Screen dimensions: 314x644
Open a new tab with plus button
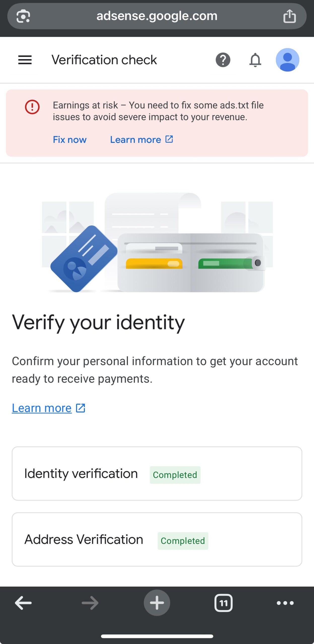pyautogui.click(x=157, y=603)
